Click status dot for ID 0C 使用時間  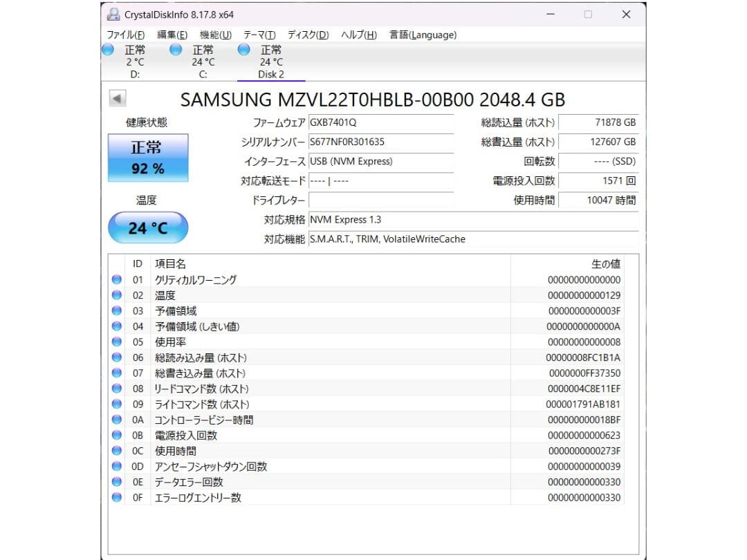[117, 451]
